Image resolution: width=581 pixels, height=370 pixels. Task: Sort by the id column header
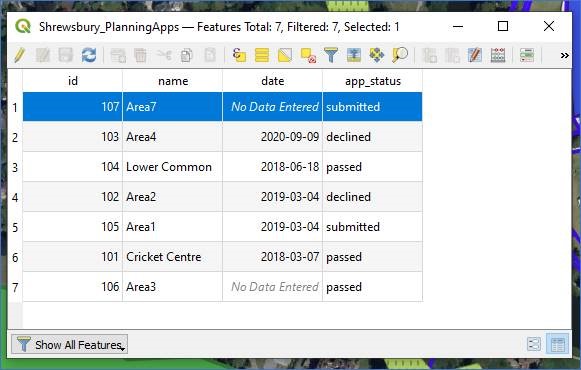pos(73,81)
